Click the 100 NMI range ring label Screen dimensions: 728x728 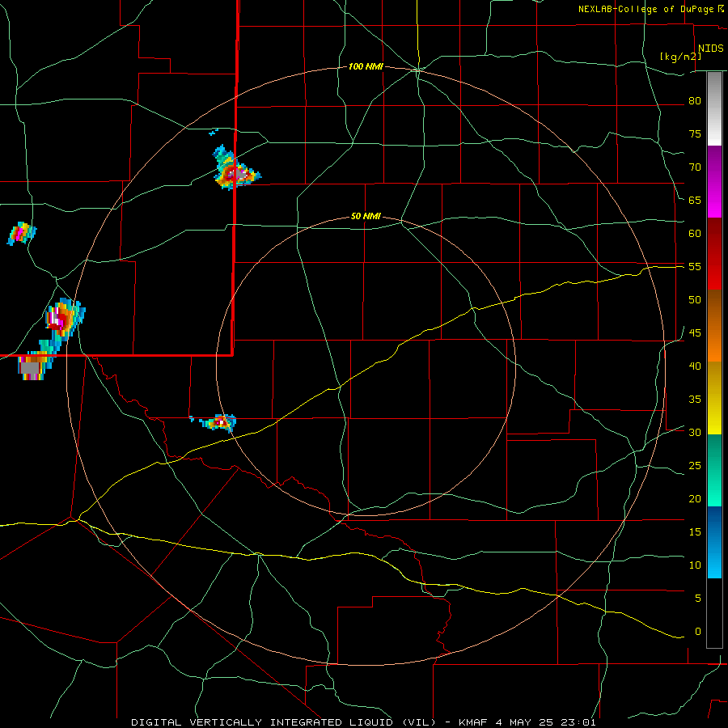pos(366,67)
